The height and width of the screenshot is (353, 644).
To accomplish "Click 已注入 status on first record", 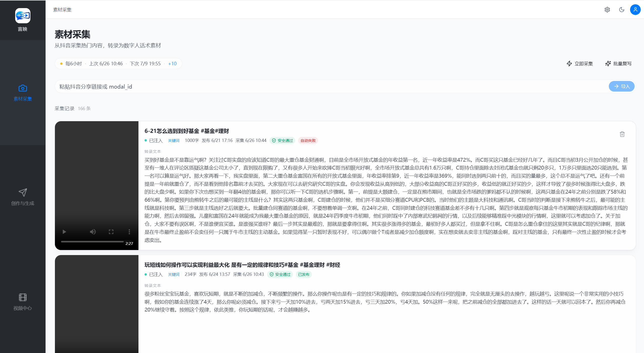I will tap(154, 140).
